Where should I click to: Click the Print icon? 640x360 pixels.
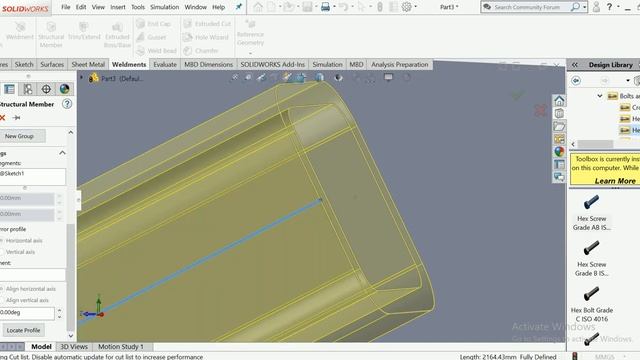click(325, 7)
